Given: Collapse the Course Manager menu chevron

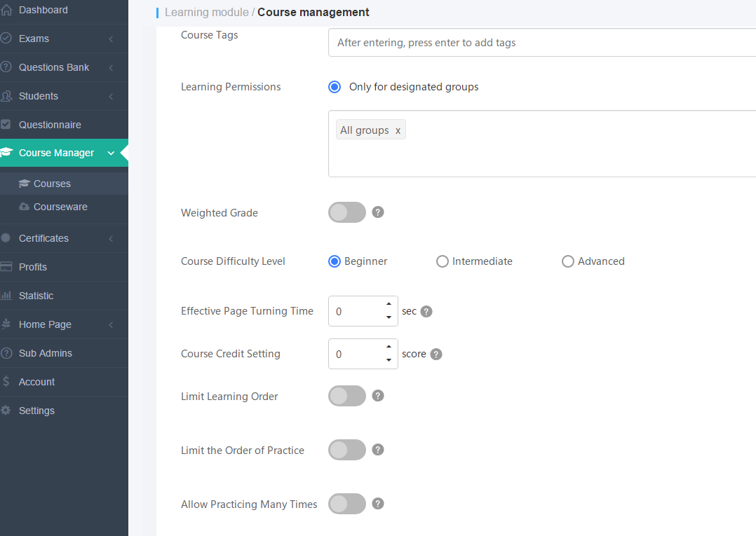Looking at the screenshot, I should coord(111,153).
